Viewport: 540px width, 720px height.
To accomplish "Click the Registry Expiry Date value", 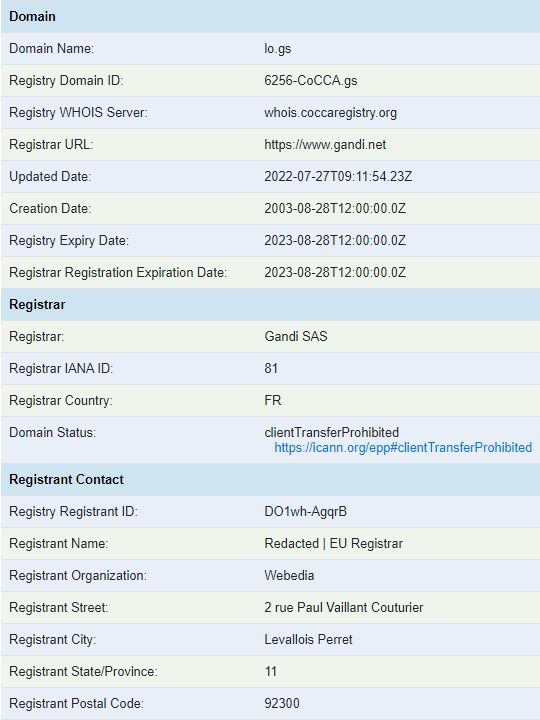I will click(x=335, y=241).
